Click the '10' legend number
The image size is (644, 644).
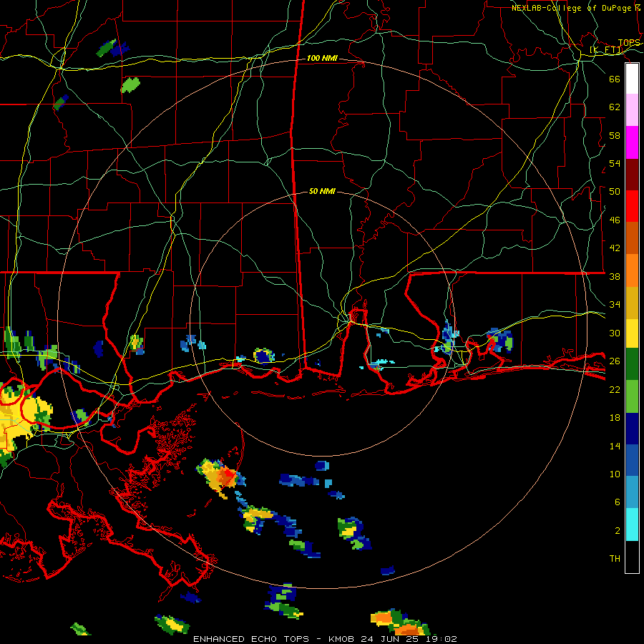coord(615,474)
